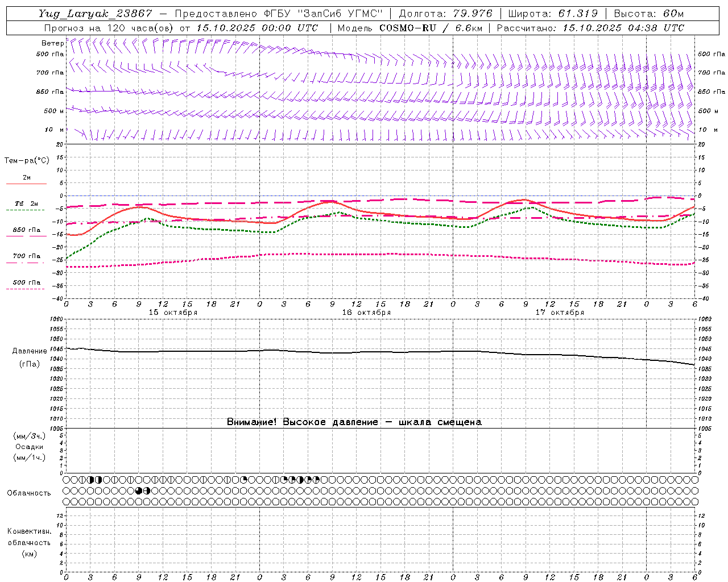Click the Облачность cloud cover label
This screenshot has width=728, height=582.
pos(29,493)
